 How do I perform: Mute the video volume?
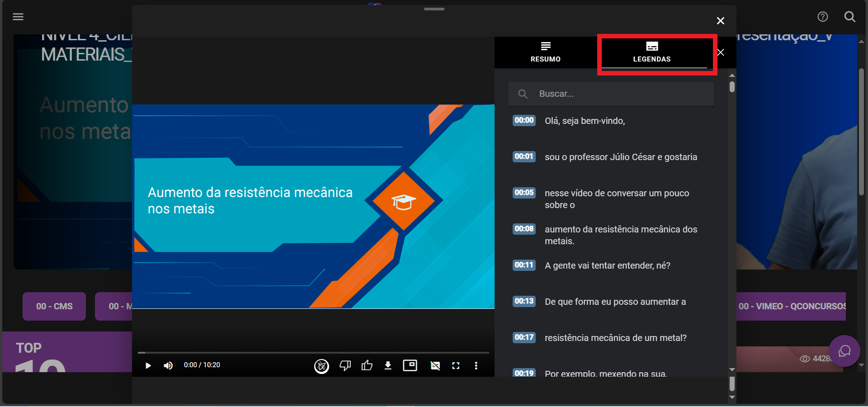pyautogui.click(x=168, y=365)
